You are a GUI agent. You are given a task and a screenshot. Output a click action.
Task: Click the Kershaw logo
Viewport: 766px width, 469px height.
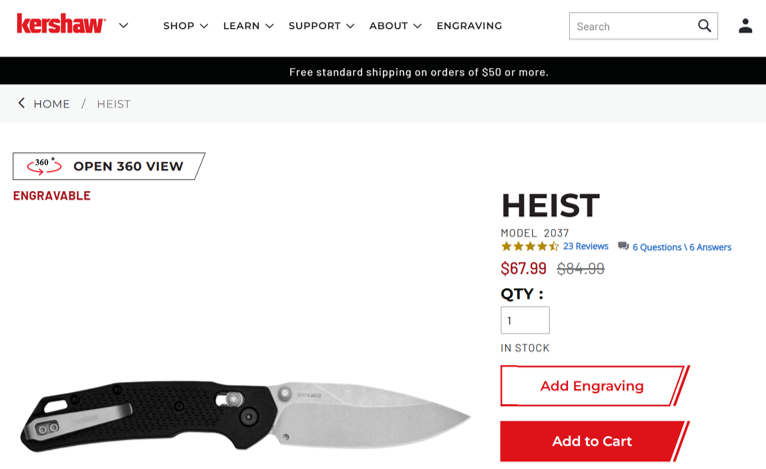click(x=61, y=24)
